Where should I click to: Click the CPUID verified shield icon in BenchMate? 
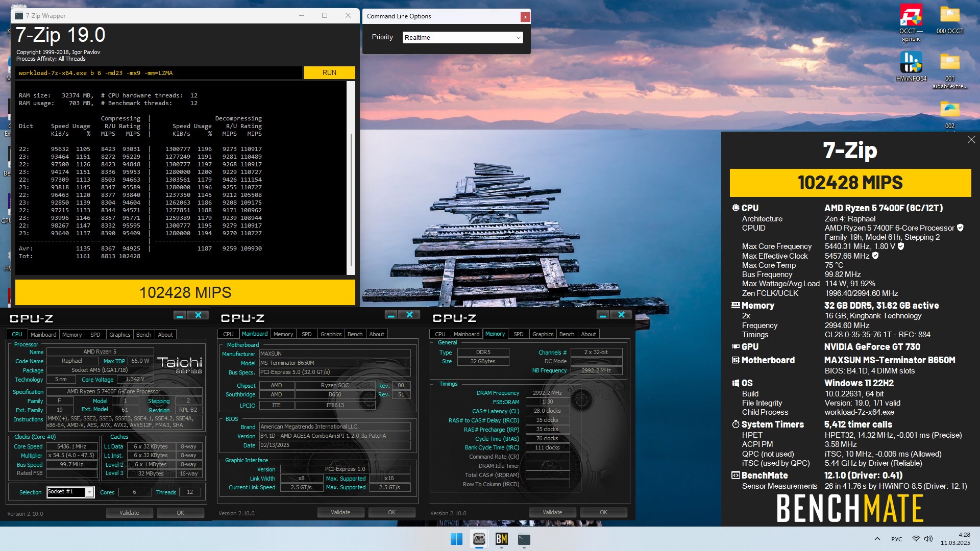tap(960, 228)
